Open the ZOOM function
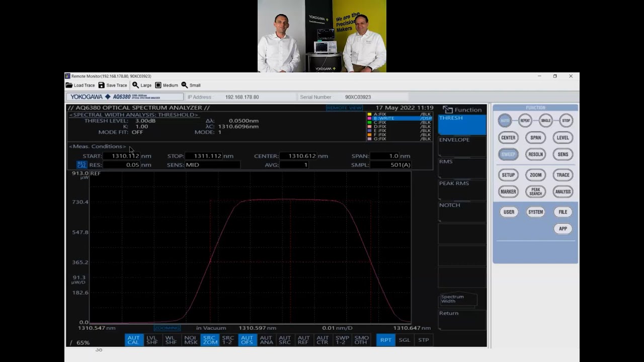Screen dimensions: 644x362 point(536,175)
